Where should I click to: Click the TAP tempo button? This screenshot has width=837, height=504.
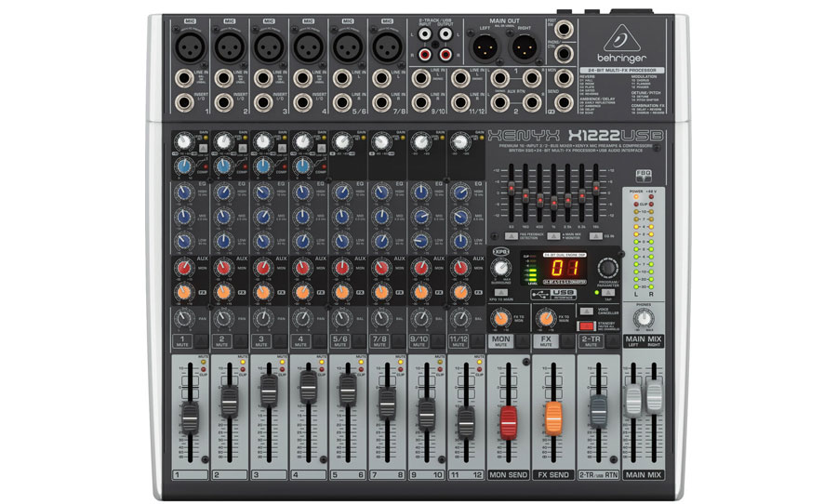pyautogui.click(x=607, y=293)
